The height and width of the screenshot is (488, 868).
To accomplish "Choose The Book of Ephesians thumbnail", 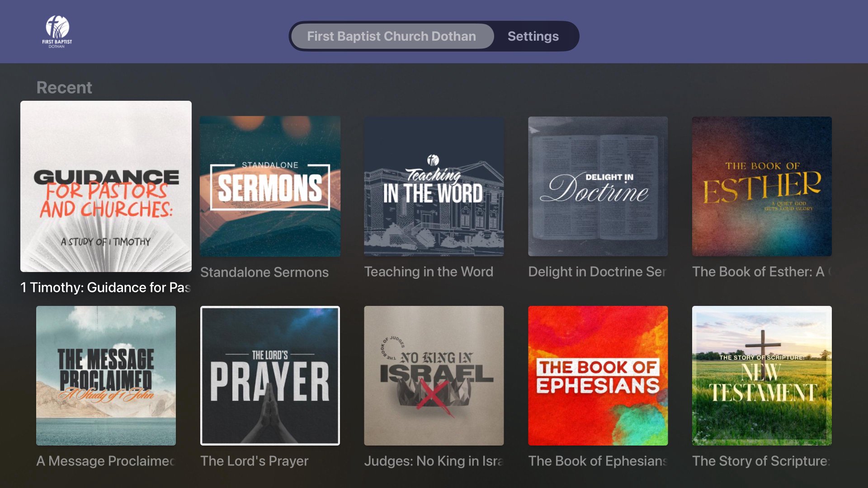I will point(598,375).
